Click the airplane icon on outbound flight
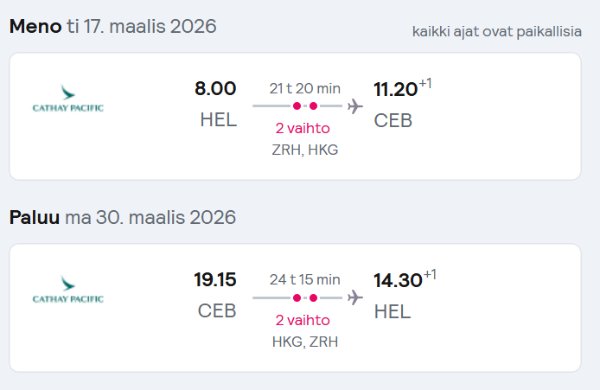Viewport: 600px width, 390px height. tap(355, 106)
